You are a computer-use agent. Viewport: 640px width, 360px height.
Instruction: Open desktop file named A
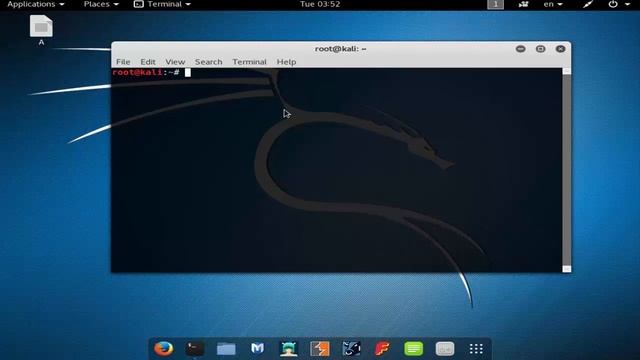click(x=41, y=30)
